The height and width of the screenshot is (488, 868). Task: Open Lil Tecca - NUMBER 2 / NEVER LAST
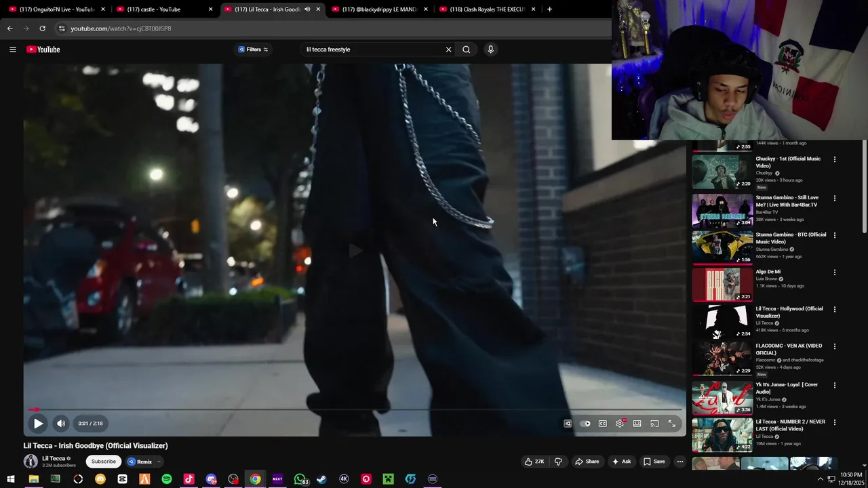(791, 425)
